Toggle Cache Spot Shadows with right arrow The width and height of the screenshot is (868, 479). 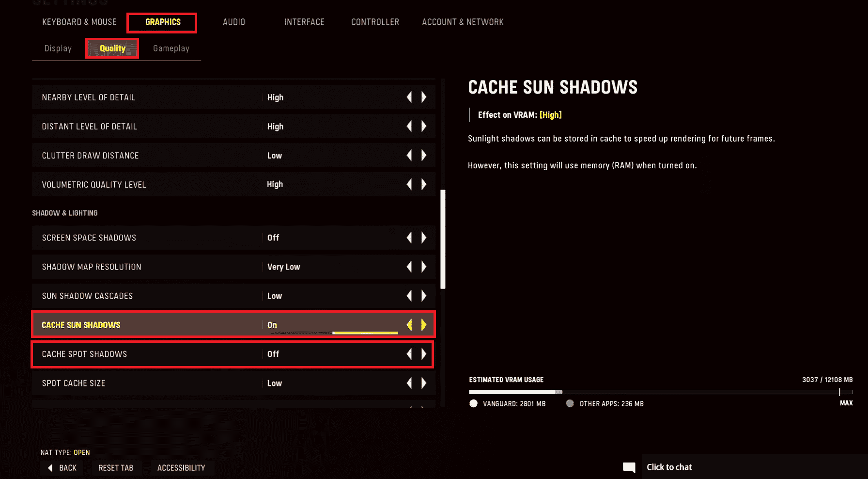(424, 354)
